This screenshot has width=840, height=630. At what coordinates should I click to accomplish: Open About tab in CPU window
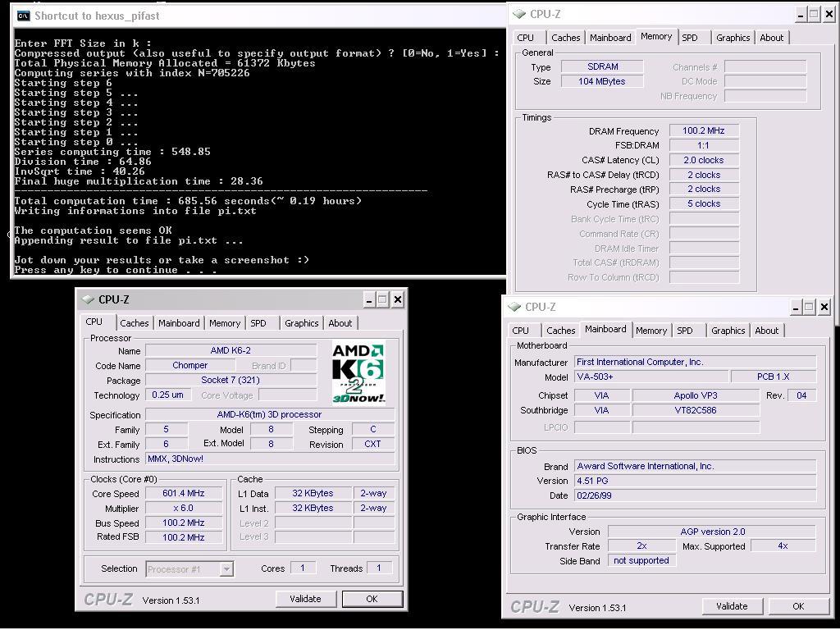[340, 323]
